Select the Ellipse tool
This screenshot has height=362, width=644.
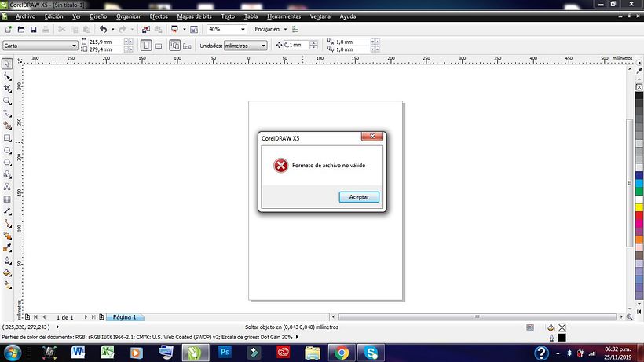(x=7, y=150)
